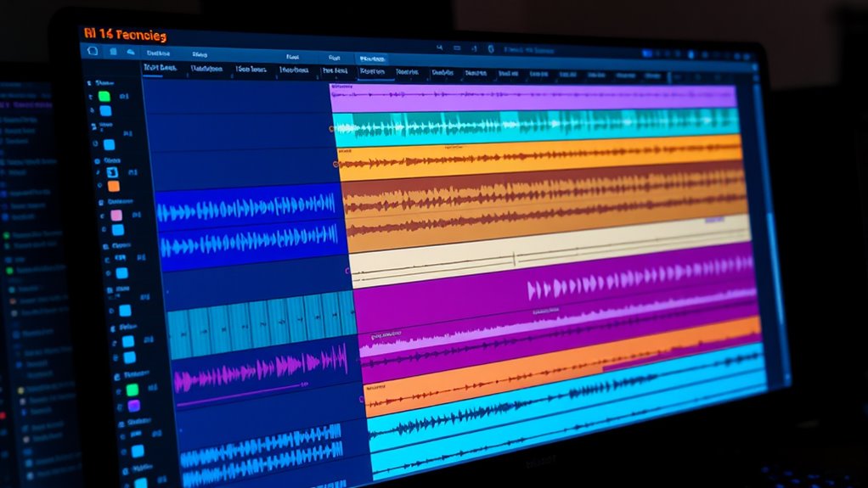Select the bright blue stereo clip beside brown clip
868x488 pixels.
249,227
